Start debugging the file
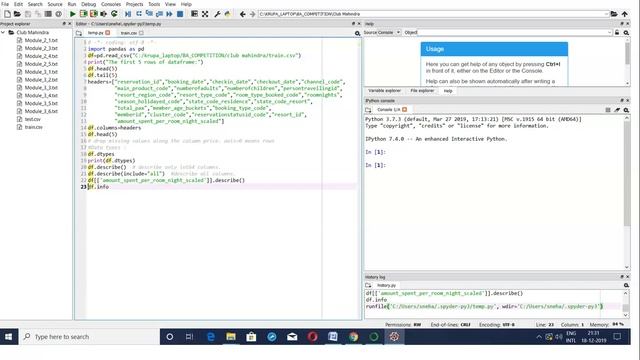This screenshot has width=640, height=360. pos(128,14)
